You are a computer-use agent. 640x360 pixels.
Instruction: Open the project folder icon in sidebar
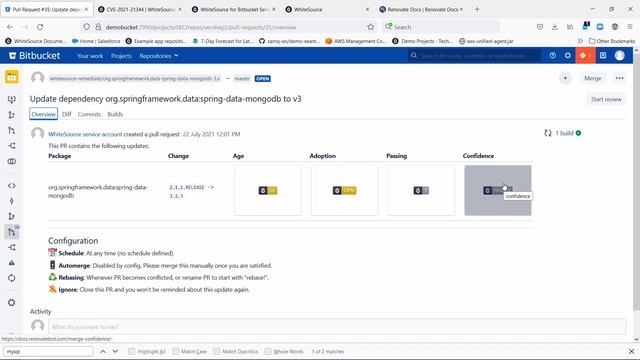[x=11, y=77]
